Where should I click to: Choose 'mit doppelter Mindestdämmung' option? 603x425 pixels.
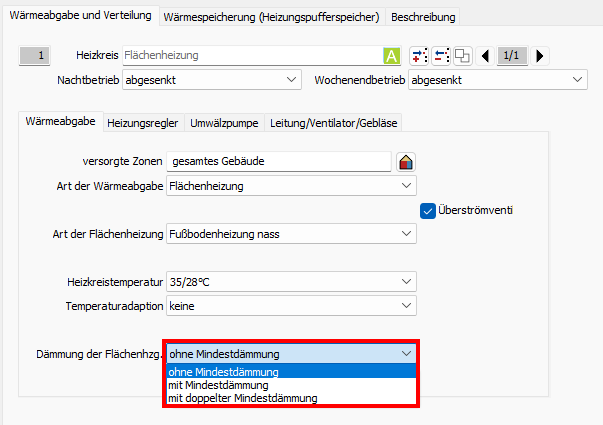click(x=243, y=398)
